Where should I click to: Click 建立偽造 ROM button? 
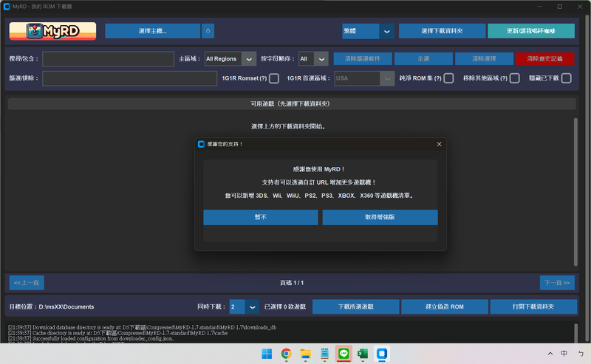445,306
